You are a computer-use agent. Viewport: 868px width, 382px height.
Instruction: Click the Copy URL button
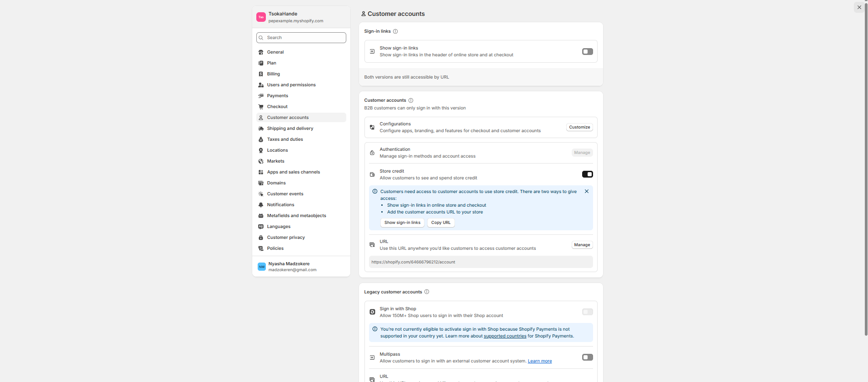point(441,223)
